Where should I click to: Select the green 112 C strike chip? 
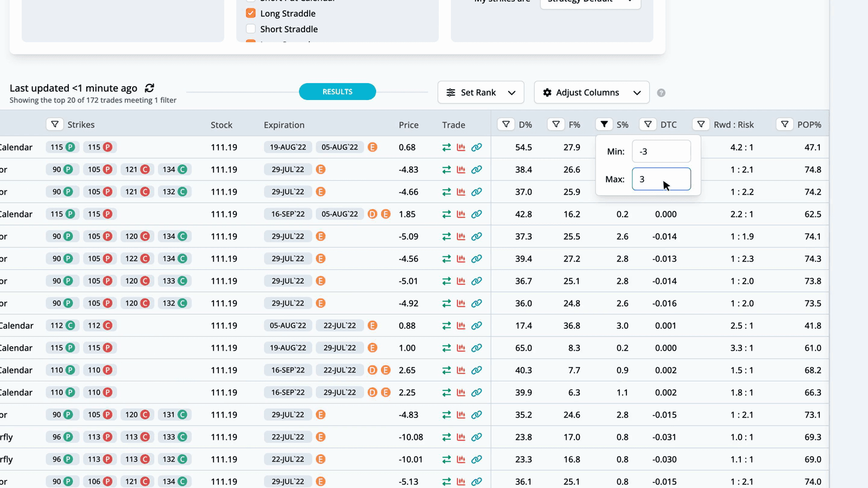pyautogui.click(x=63, y=325)
